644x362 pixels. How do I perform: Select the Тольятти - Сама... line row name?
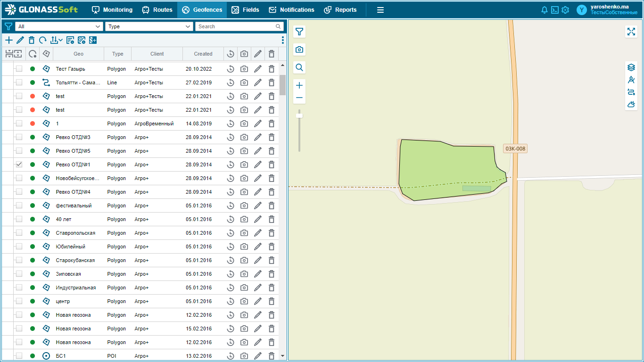[x=78, y=82]
